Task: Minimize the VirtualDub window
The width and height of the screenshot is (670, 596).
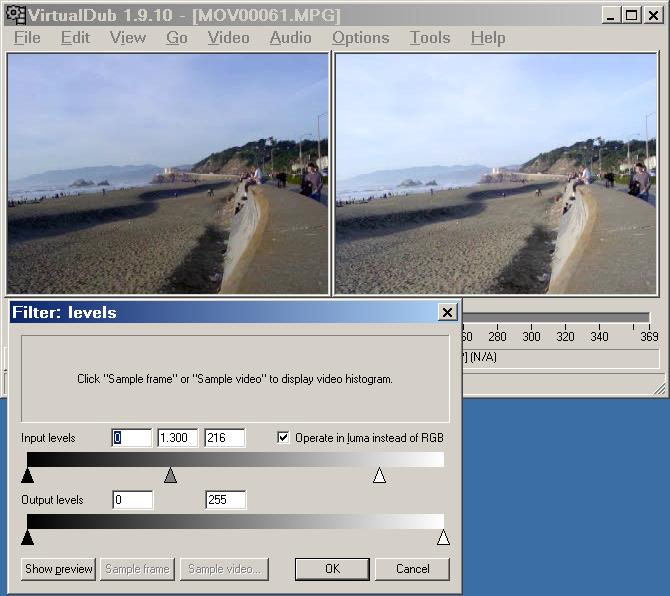Action: [611, 15]
